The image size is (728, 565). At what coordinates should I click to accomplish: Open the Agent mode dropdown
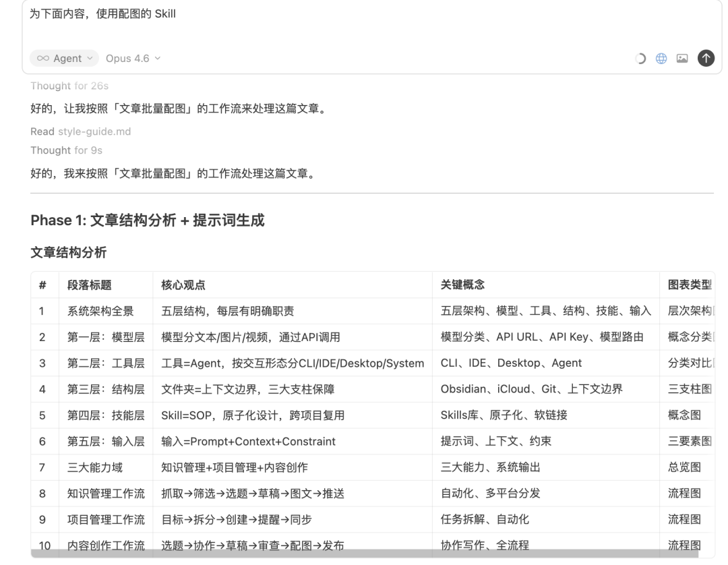pos(64,59)
